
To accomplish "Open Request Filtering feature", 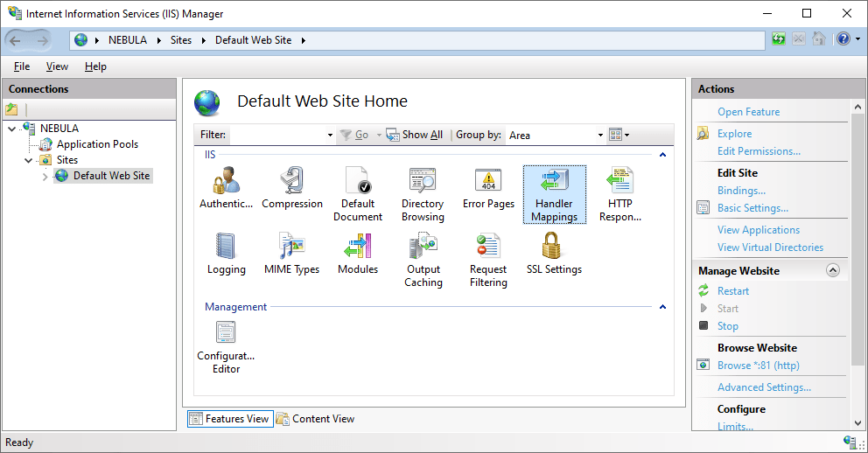I will tap(488, 260).
